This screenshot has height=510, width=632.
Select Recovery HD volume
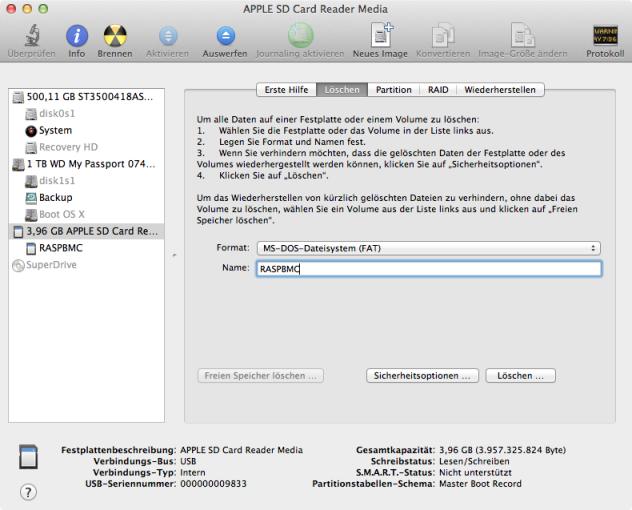click(86, 147)
